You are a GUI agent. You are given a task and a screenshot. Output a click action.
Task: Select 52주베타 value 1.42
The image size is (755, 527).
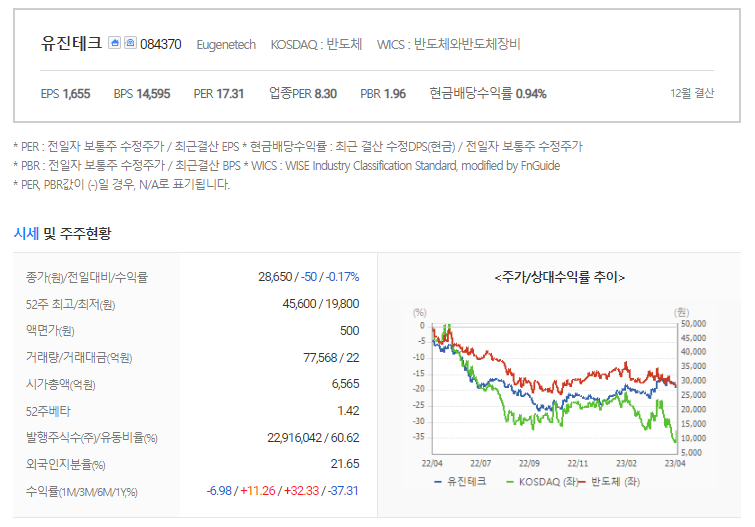(348, 411)
